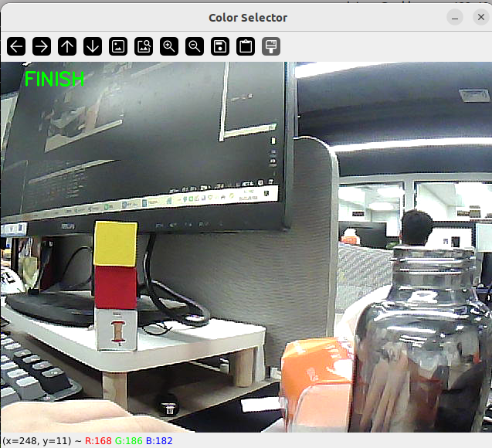Click the B:182 value in status bar
The height and width of the screenshot is (448, 492).
tap(159, 441)
